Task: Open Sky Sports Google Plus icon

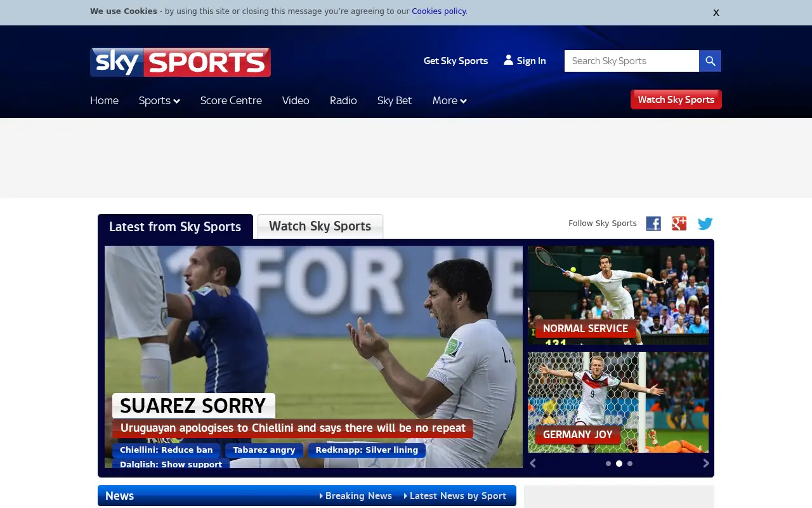Action: (679, 224)
